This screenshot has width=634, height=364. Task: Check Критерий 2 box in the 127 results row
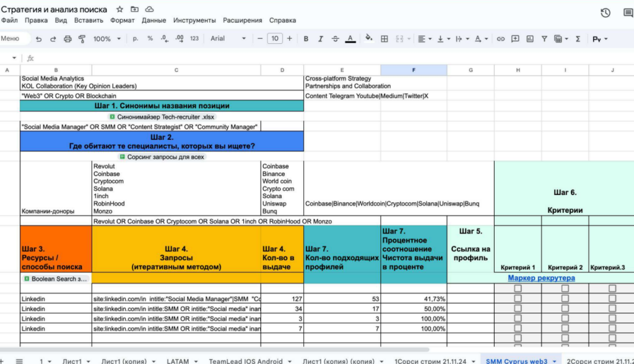[x=565, y=298]
